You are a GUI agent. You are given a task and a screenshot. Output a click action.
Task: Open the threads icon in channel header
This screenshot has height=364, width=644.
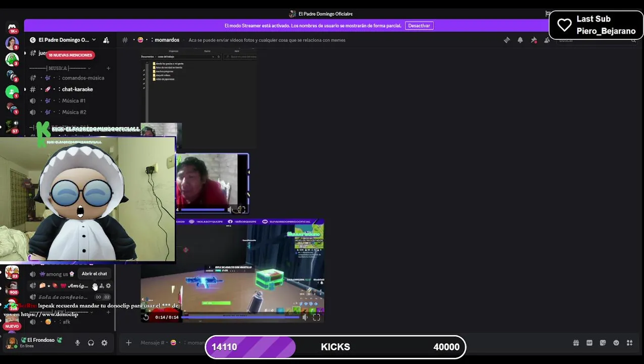click(507, 40)
